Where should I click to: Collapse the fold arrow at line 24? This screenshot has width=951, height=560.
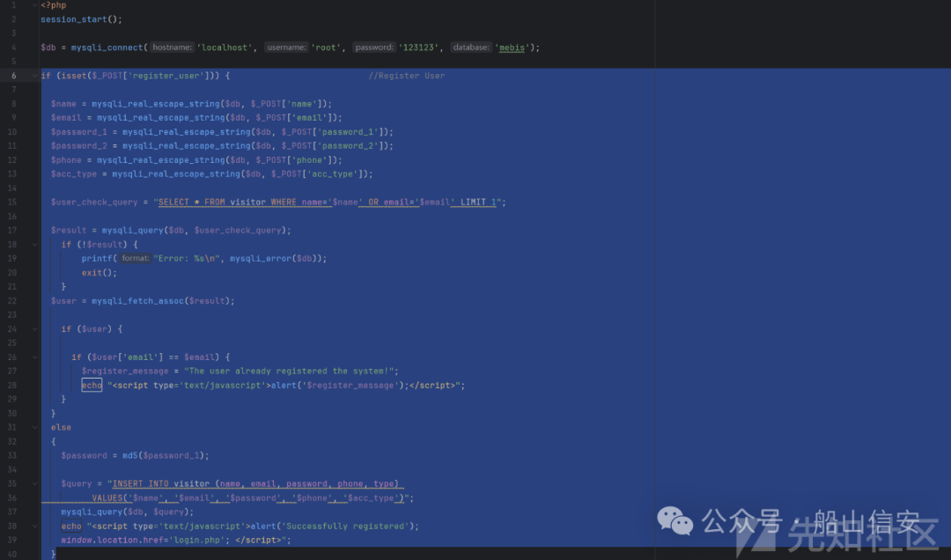point(34,328)
